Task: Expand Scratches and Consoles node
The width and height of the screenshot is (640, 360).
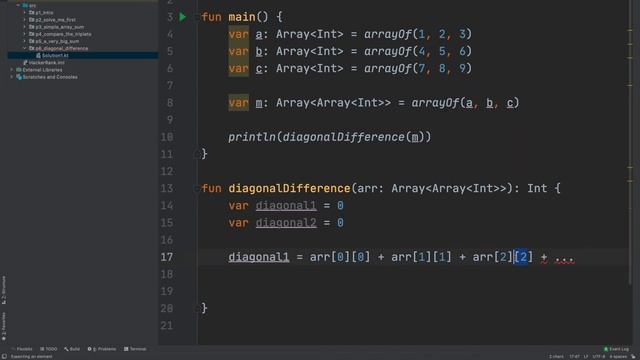Action: [x=11, y=77]
